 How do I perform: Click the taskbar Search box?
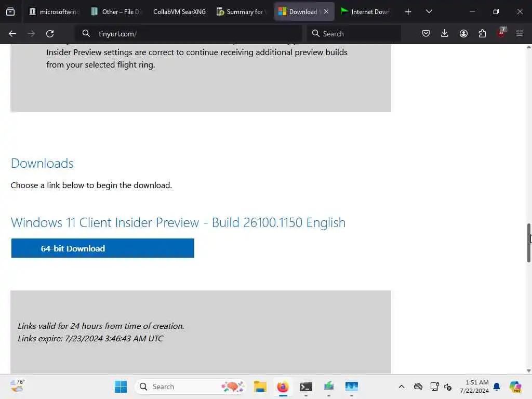(190, 387)
